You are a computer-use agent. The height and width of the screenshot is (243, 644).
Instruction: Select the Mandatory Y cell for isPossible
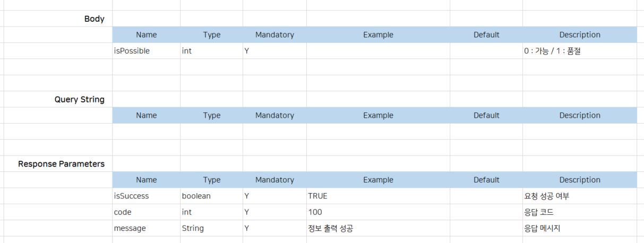click(247, 51)
